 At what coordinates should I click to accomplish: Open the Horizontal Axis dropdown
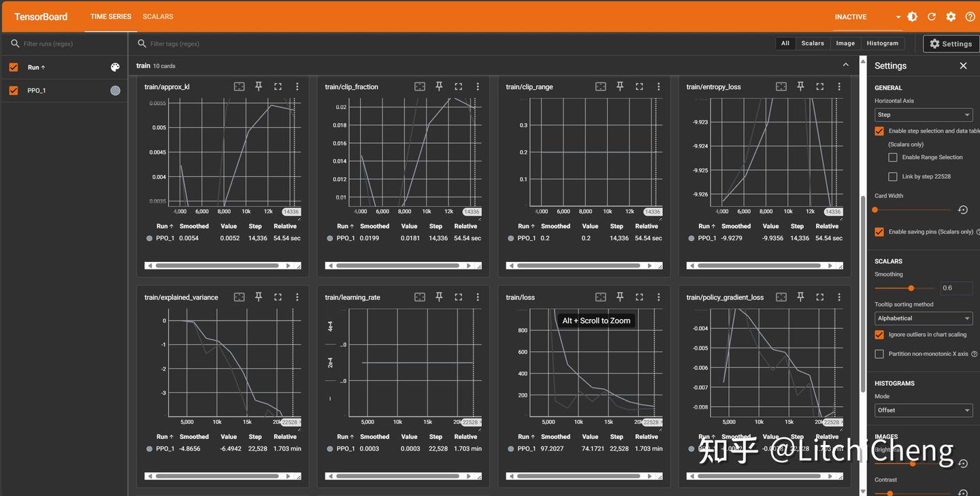point(924,114)
